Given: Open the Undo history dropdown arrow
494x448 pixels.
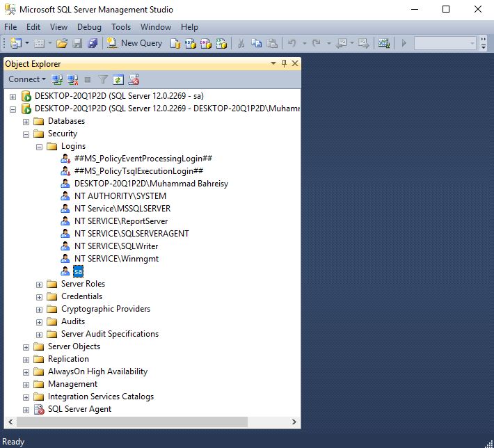Looking at the screenshot, I should (304, 43).
